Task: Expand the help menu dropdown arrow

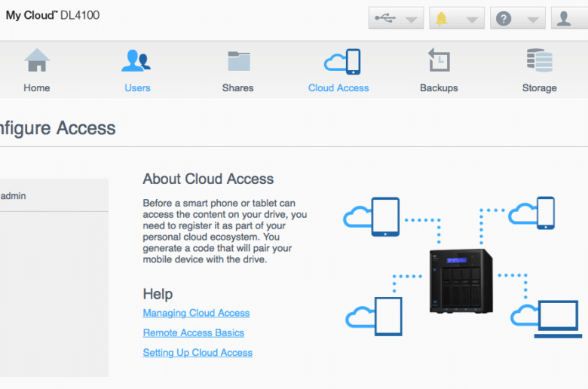Action: coord(533,20)
